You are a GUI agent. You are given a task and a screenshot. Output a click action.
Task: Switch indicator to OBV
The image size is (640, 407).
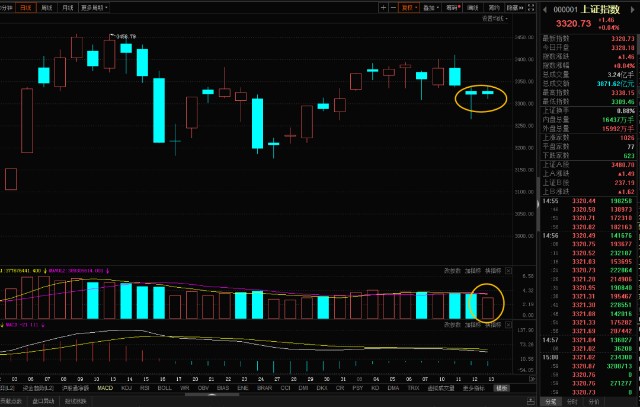[203, 388]
